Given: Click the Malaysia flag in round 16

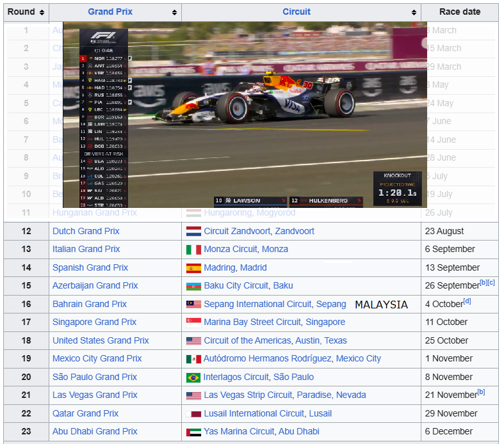Looking at the screenshot, I should [193, 304].
